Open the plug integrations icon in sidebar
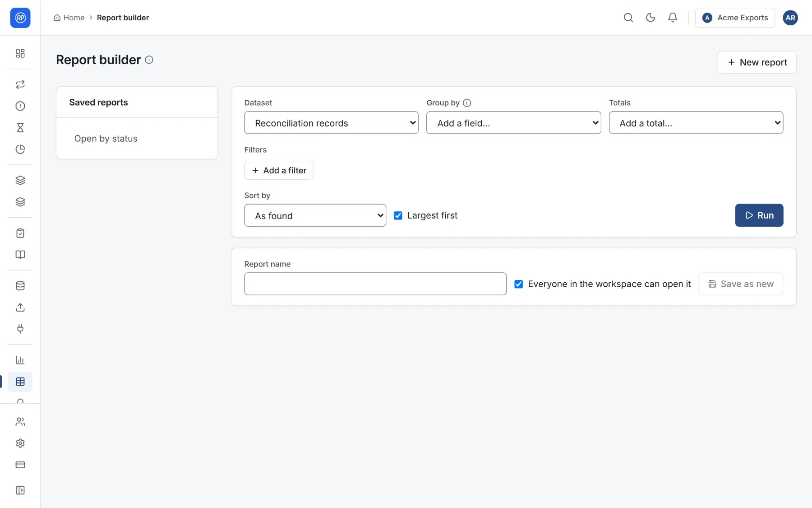 click(20, 329)
